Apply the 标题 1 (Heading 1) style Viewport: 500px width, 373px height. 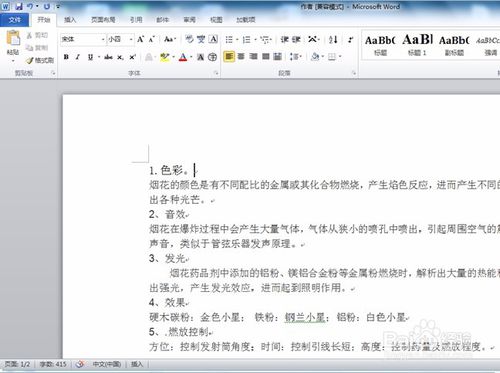417,45
